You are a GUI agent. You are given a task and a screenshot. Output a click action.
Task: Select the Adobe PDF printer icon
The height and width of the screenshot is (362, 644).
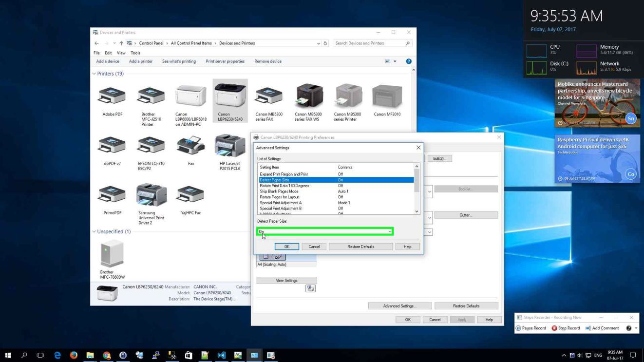pos(113,95)
